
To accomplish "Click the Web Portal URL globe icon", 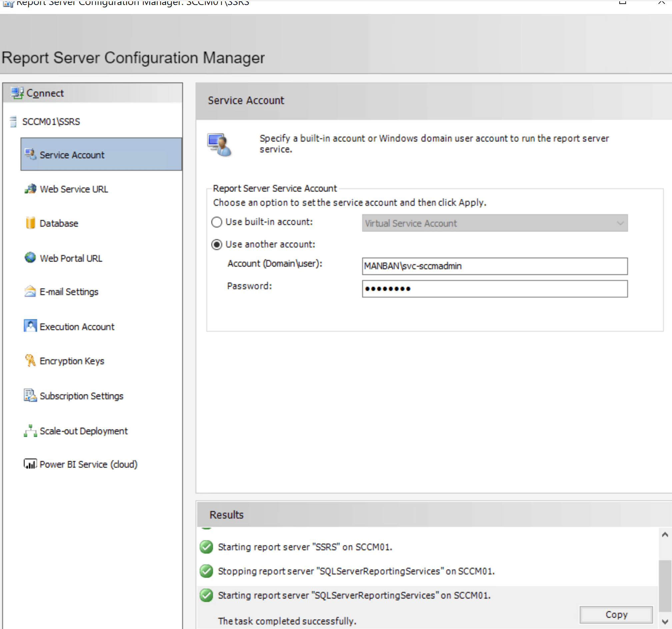I will tap(30, 258).
